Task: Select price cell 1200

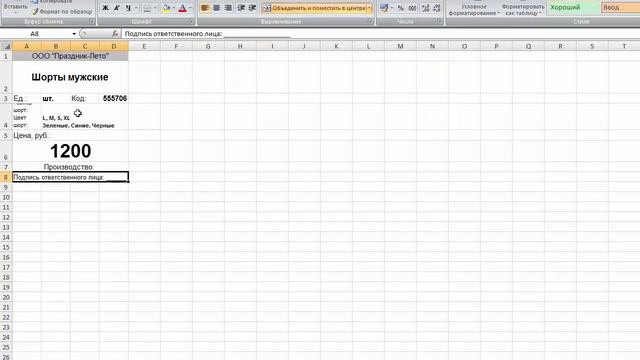Action: 70,151
